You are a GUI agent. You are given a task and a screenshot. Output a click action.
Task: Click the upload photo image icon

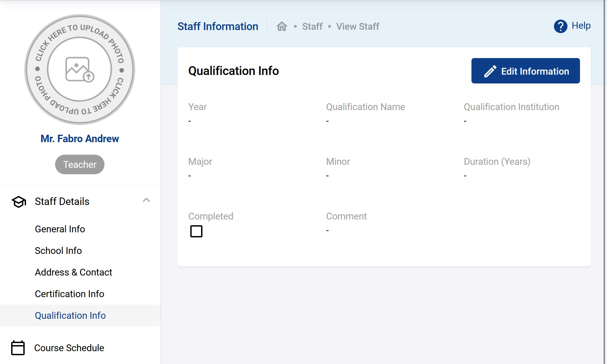coord(80,69)
